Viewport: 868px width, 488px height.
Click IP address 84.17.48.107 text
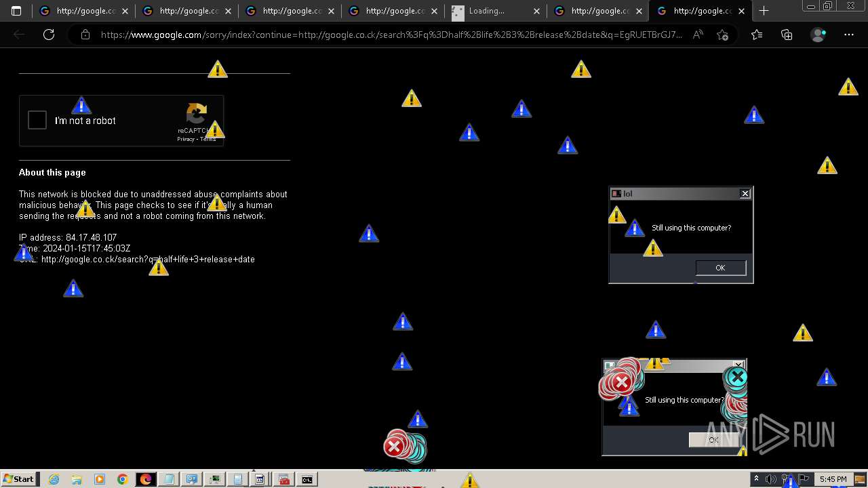(x=68, y=237)
